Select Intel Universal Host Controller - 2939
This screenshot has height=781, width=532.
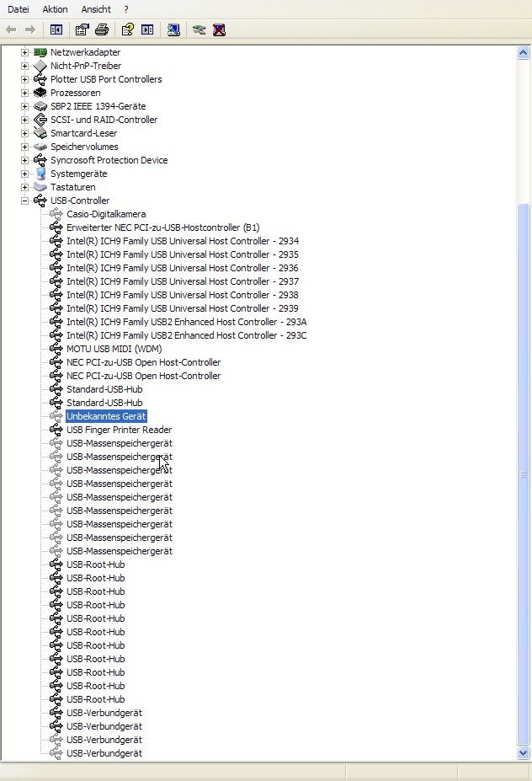(x=183, y=308)
